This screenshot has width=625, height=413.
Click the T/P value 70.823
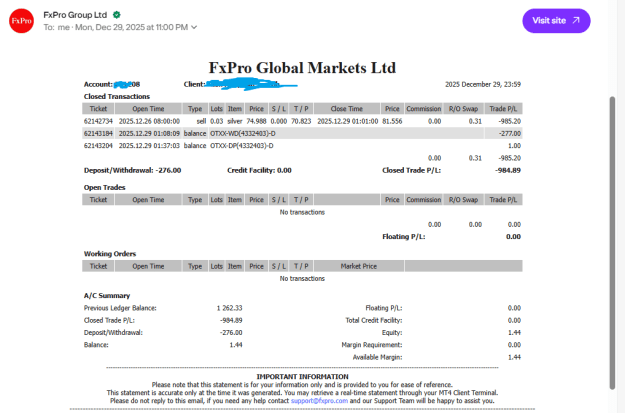point(301,121)
